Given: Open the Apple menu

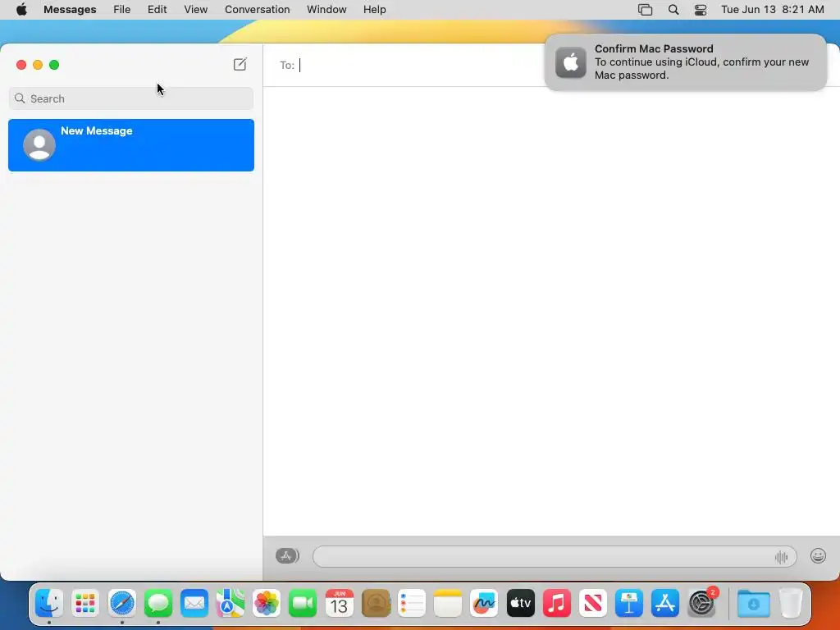Looking at the screenshot, I should pos(21,10).
